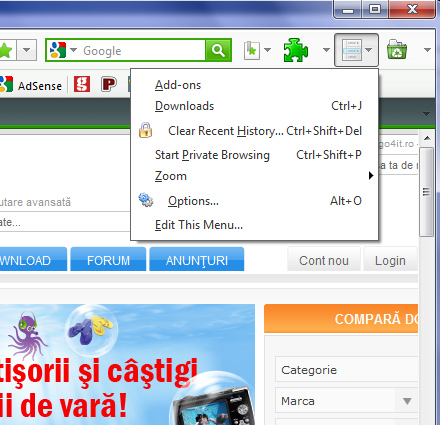440x425 pixels.
Task: Open the arrow beside the recycle bin icon
Action: (x=427, y=50)
